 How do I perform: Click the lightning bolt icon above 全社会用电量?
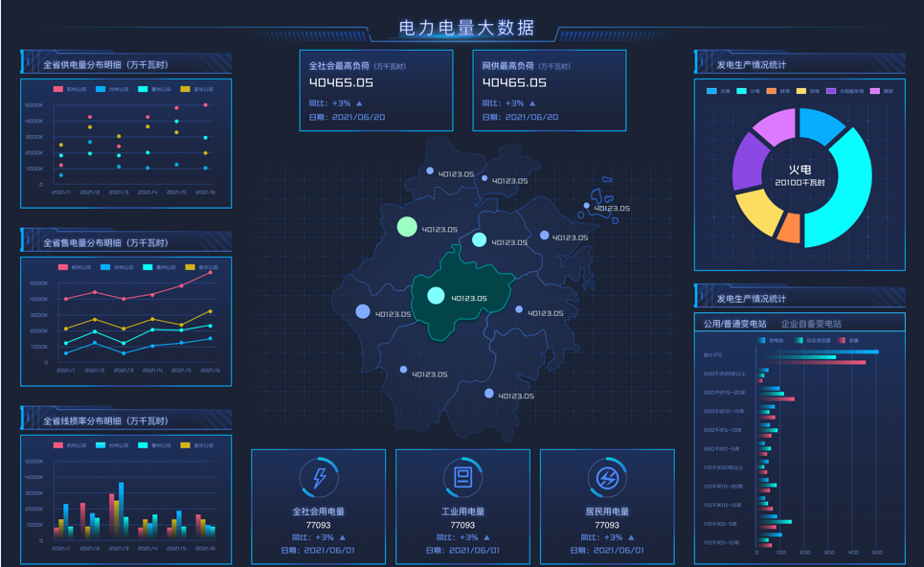pyautogui.click(x=319, y=477)
